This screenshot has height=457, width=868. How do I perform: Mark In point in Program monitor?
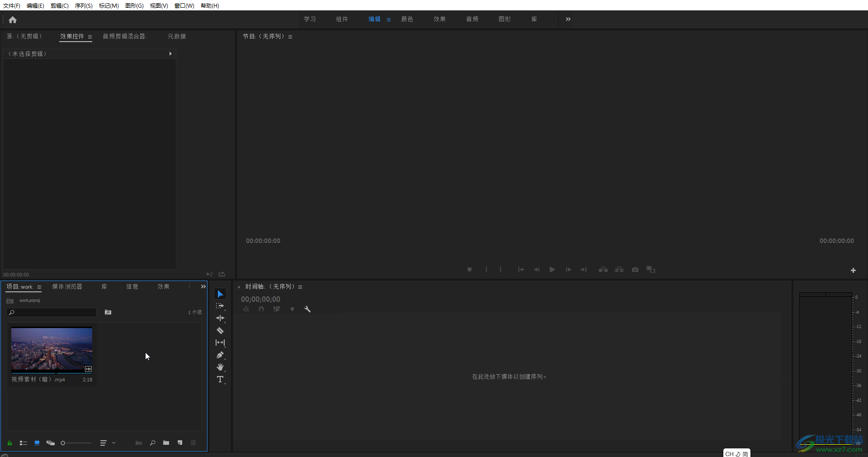[x=486, y=270]
